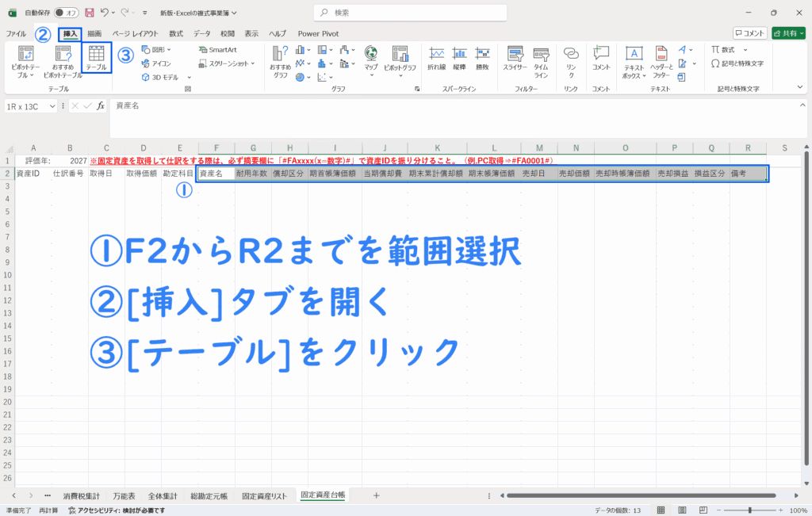The image size is (812, 516).
Task: Expand the 図形 (Shapes) dropdown
Action: 159,49
